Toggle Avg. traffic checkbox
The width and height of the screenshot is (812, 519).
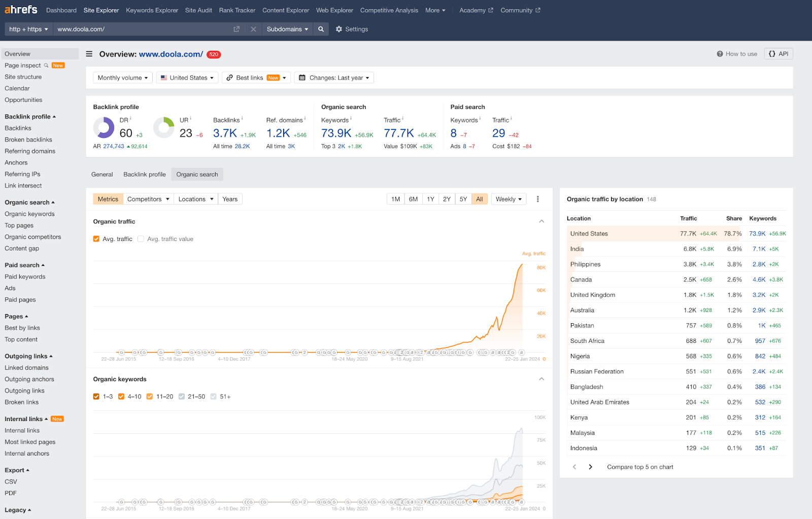point(96,239)
